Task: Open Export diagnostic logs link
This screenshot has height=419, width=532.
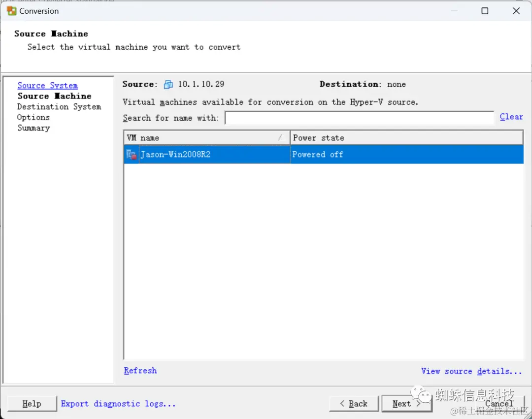Action: [x=118, y=404]
